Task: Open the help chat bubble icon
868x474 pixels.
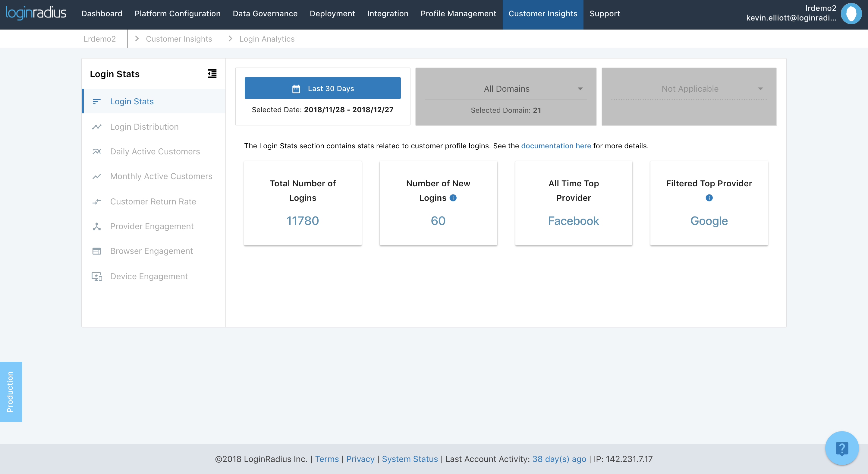Action: click(x=841, y=448)
